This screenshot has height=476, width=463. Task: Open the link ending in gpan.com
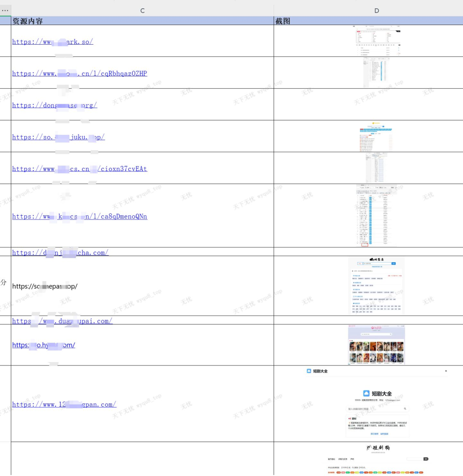[64, 404]
